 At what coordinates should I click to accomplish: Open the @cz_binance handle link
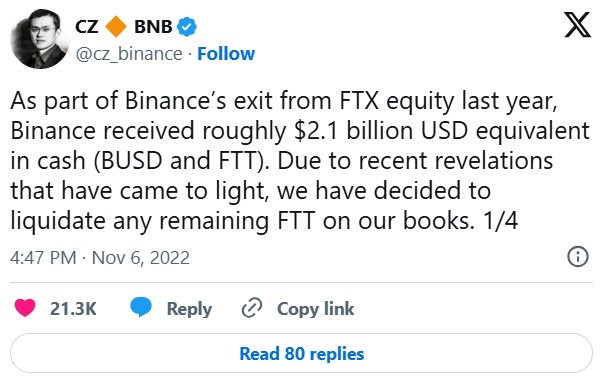[129, 54]
